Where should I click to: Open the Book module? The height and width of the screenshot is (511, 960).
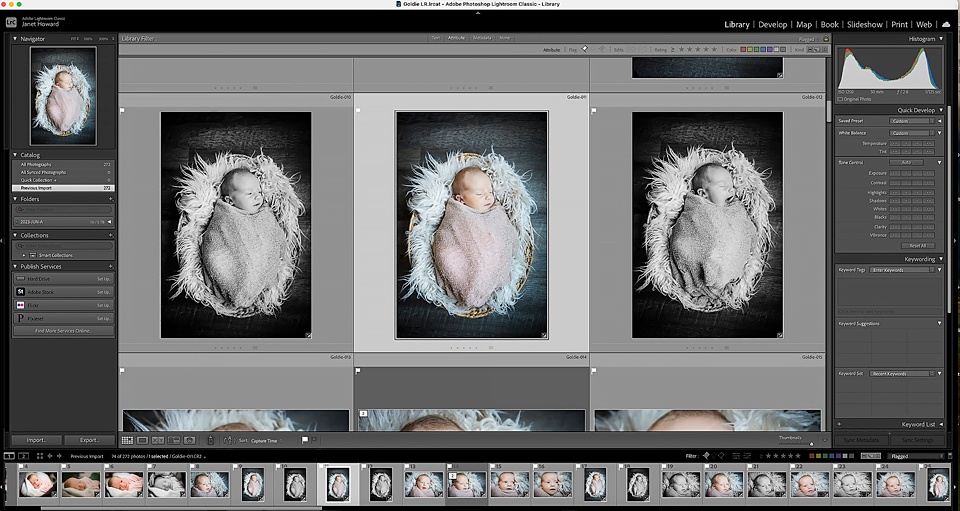tap(830, 24)
